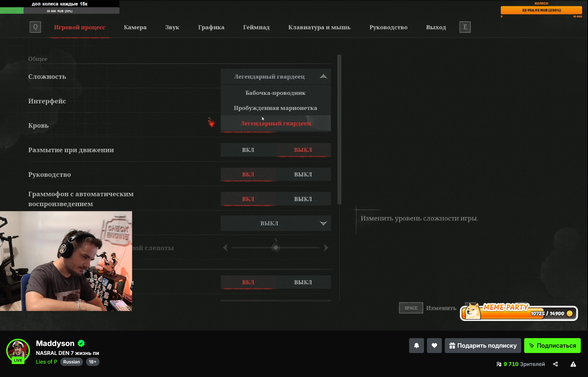Click the notification bell icon

point(416,345)
